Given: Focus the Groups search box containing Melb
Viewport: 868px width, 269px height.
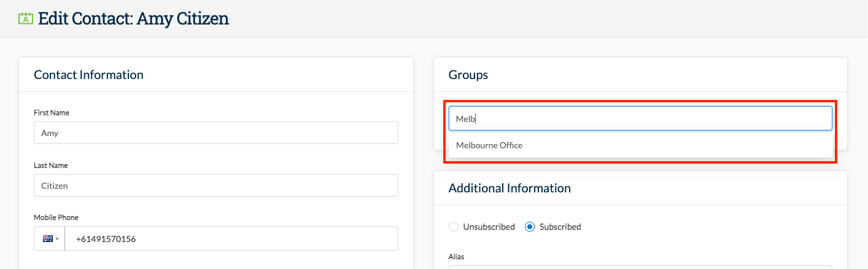Looking at the screenshot, I should [x=640, y=118].
